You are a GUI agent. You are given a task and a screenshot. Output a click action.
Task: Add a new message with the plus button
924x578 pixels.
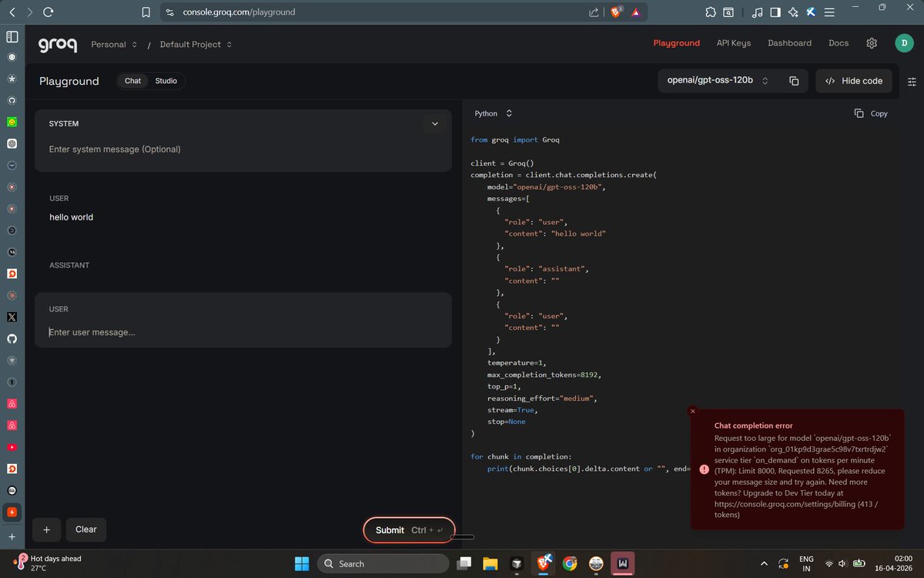click(x=47, y=529)
